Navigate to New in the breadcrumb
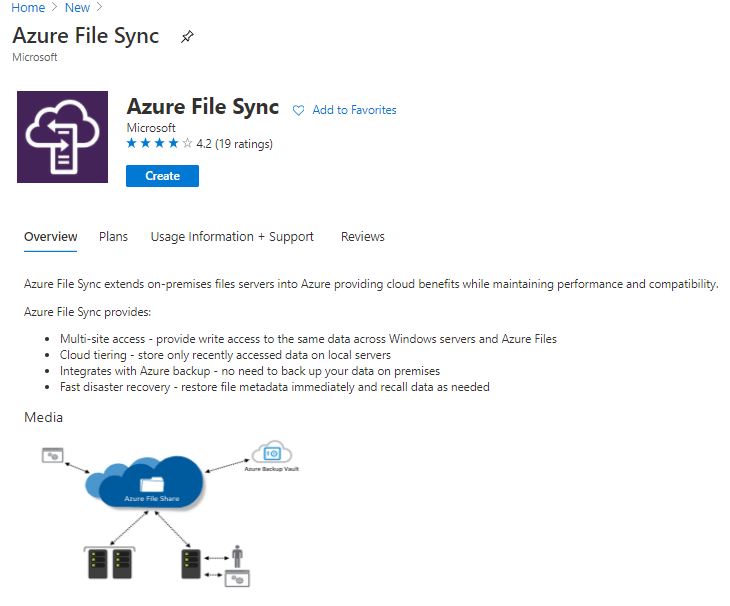Screen dimensions: 730x606 click(x=77, y=8)
